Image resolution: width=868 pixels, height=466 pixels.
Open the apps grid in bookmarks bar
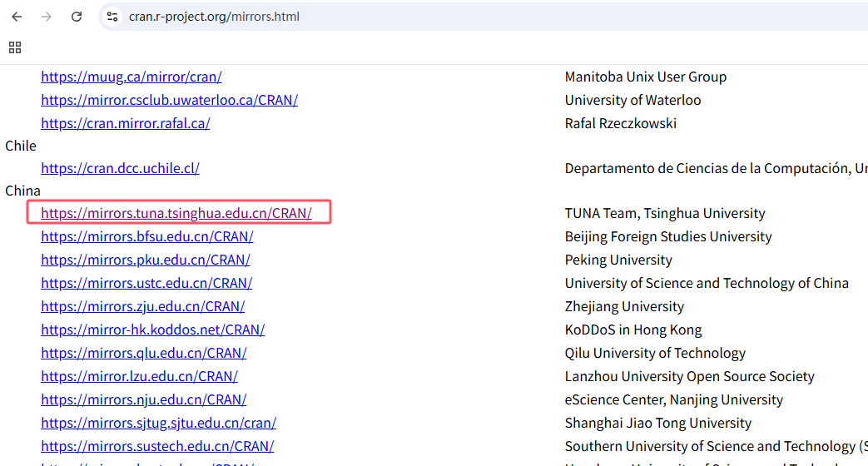click(15, 47)
